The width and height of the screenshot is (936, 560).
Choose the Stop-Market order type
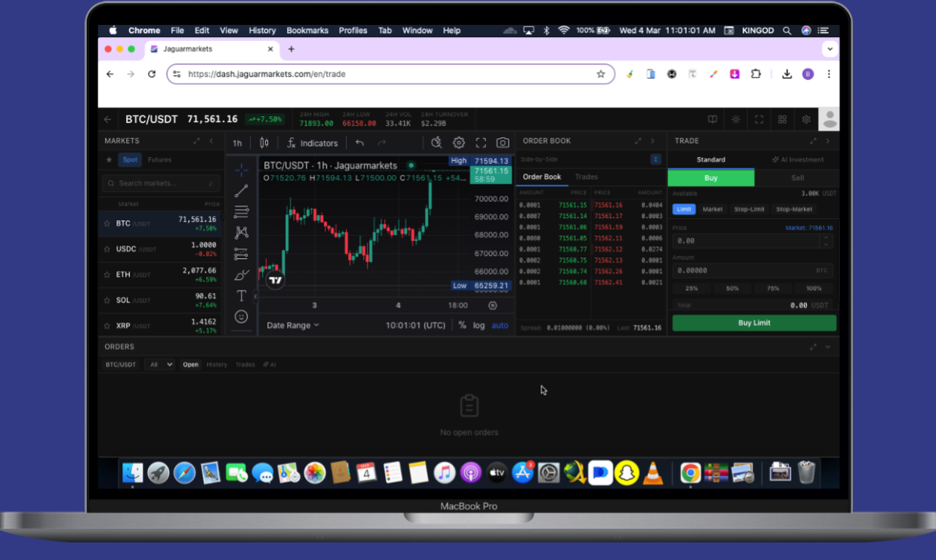tap(794, 209)
